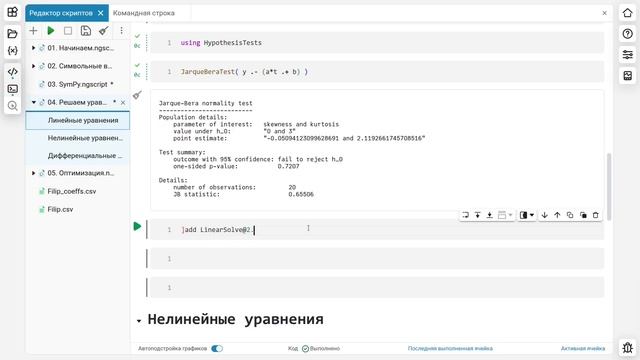The image size is (640, 360).
Task: Go to home via house icon
Action: [627, 13]
